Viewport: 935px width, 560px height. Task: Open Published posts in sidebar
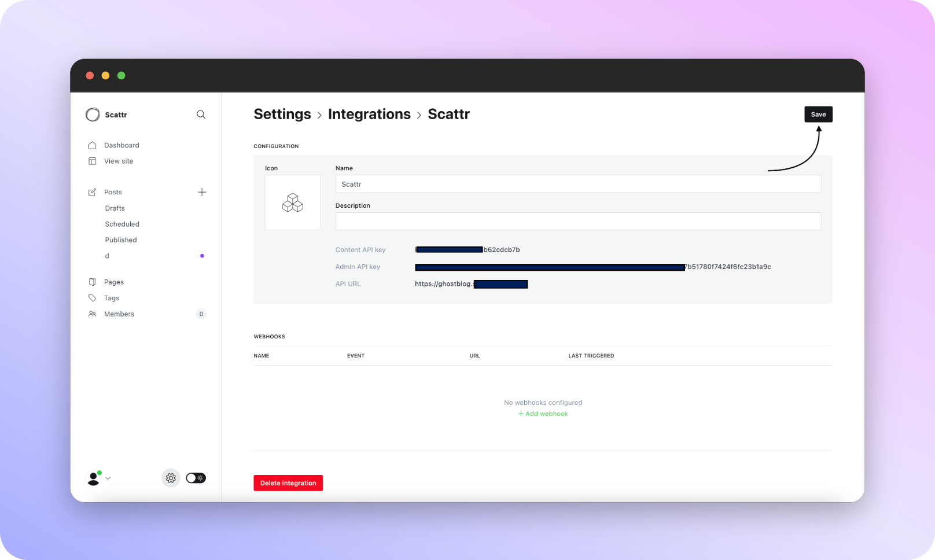[121, 240]
